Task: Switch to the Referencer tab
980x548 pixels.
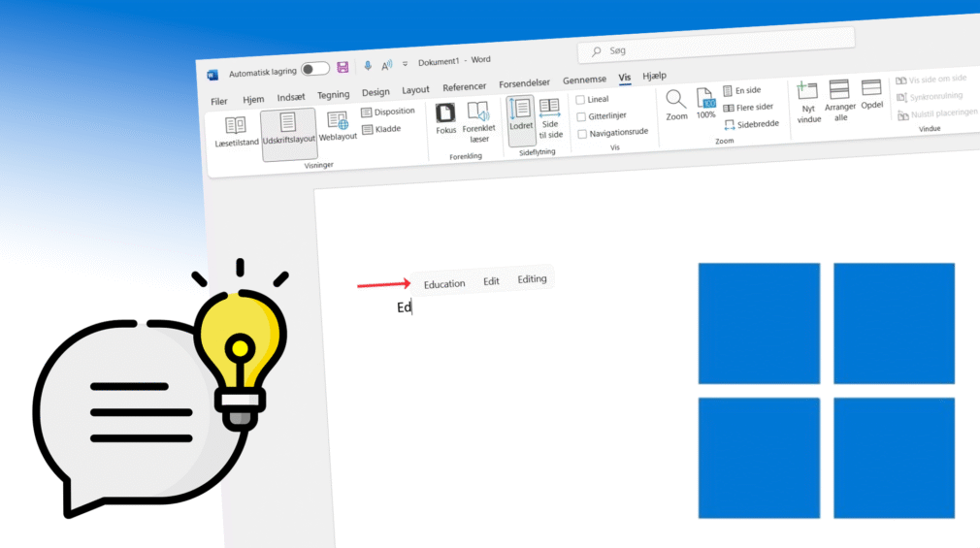Action: coord(464,87)
